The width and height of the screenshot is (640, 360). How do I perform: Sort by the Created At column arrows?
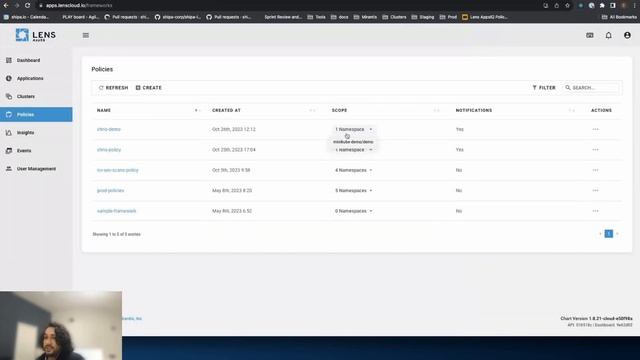(x=312, y=110)
